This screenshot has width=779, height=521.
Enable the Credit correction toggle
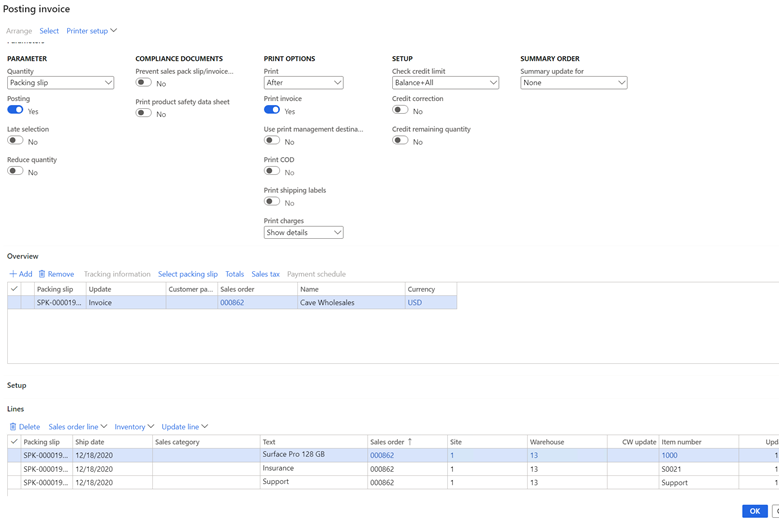pos(400,111)
